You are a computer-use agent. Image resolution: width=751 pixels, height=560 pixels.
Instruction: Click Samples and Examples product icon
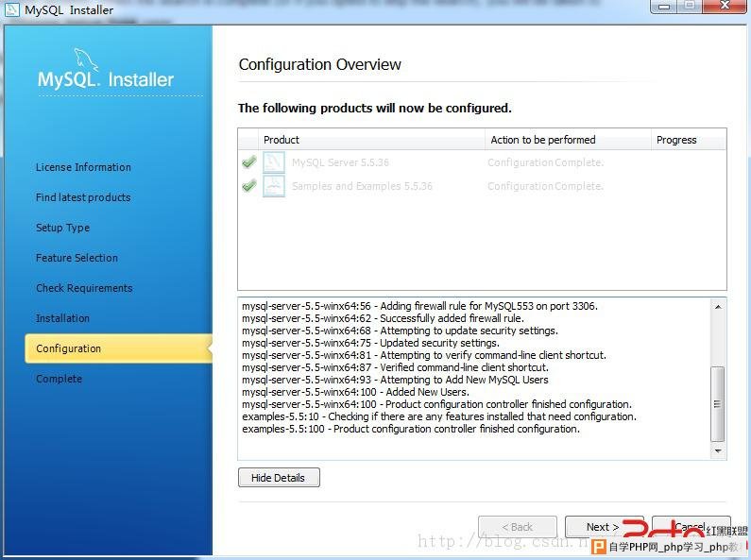[x=274, y=186]
